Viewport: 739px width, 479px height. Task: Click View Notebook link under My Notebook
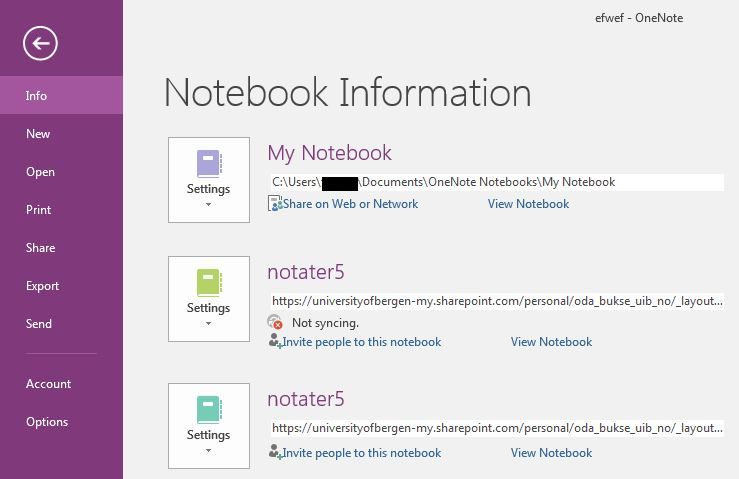[528, 204]
